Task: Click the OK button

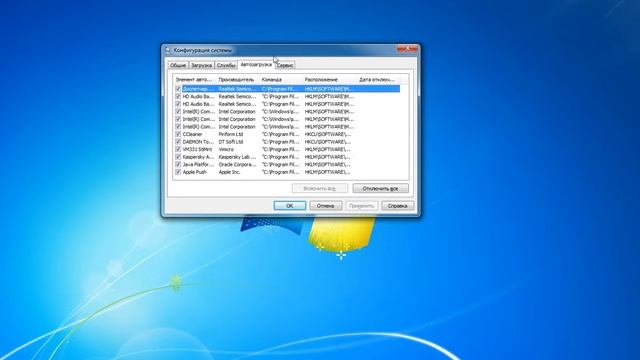Action: (x=290, y=206)
